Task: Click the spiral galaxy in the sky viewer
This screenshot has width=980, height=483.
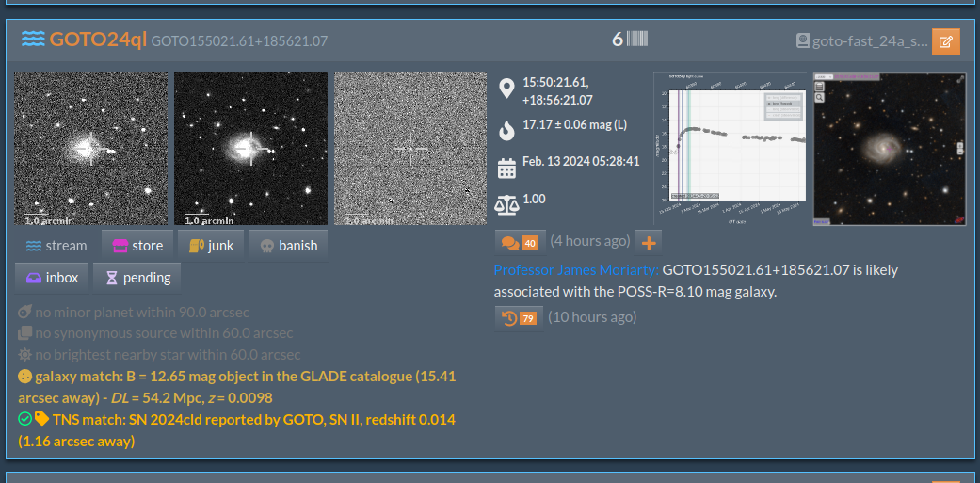Action: click(882, 148)
